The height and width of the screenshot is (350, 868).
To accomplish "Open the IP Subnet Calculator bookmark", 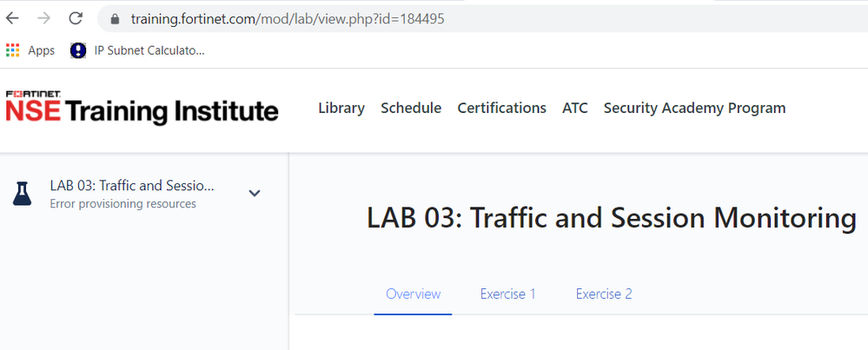I will 137,50.
